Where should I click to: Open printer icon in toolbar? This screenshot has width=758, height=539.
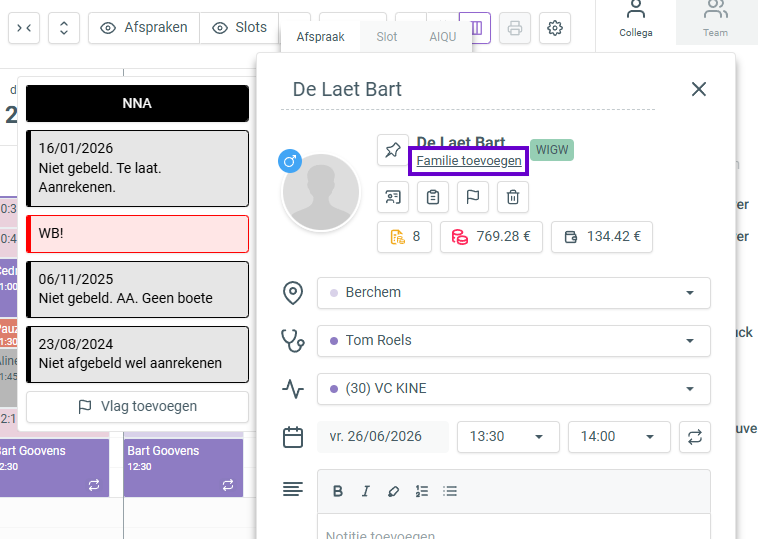pyautogui.click(x=515, y=28)
